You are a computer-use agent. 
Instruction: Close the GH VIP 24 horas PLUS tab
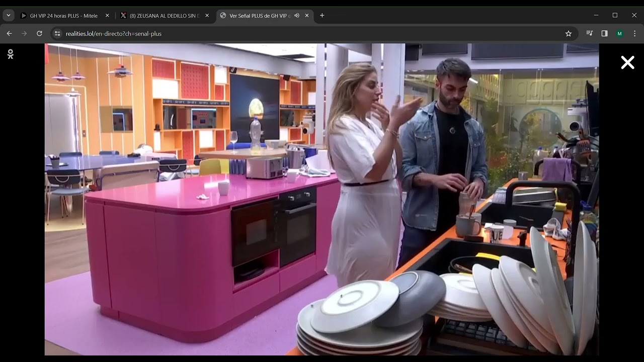[x=107, y=16]
